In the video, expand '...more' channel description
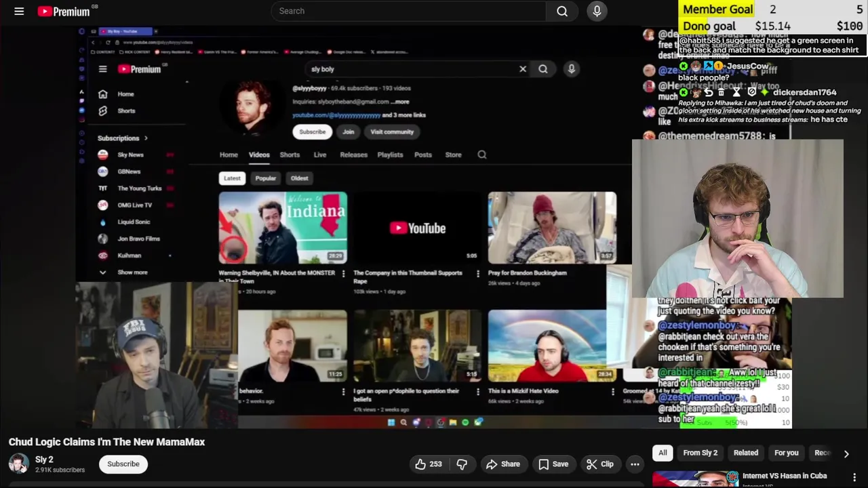868x488 pixels. 400,102
